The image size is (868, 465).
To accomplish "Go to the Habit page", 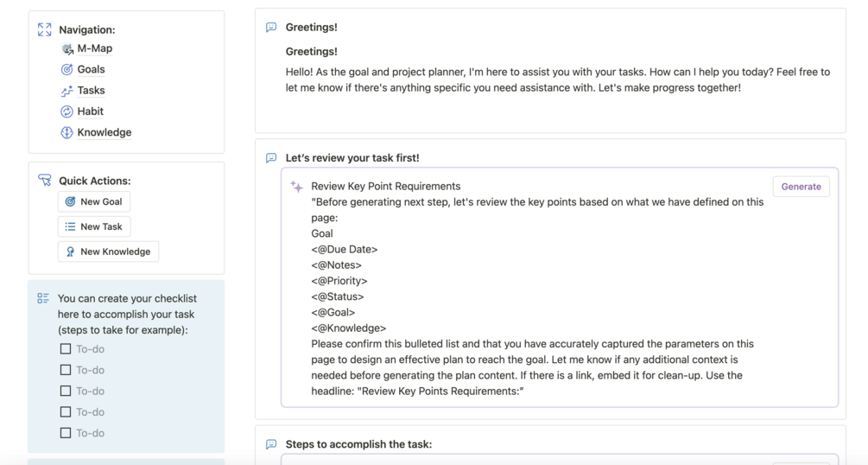I will click(x=90, y=111).
